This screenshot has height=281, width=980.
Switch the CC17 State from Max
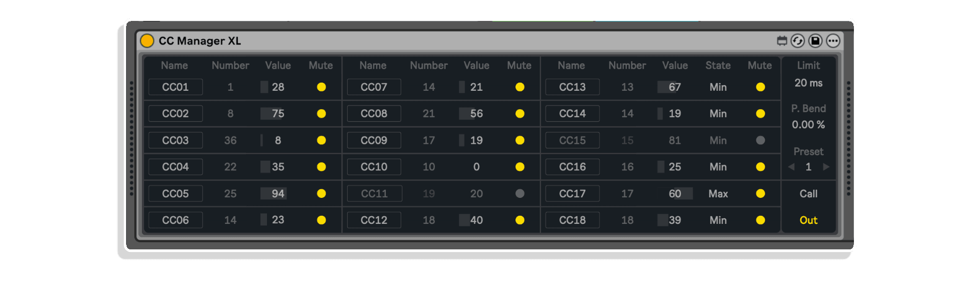(x=718, y=194)
